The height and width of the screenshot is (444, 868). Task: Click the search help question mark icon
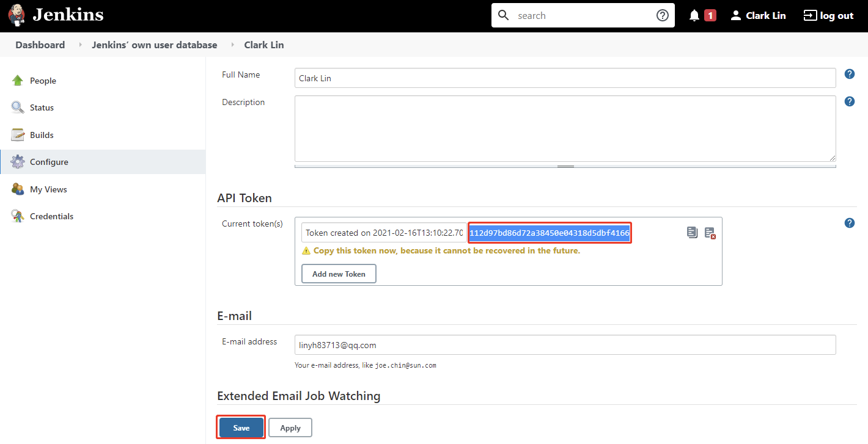click(662, 16)
